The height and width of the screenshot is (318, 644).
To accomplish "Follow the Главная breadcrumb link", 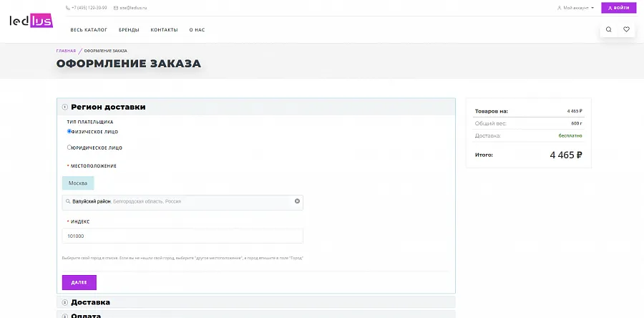I will click(66, 51).
